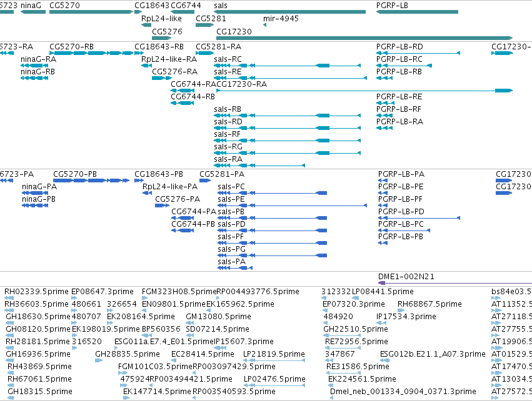The image size is (532, 401).
Task: Click the CG5276-PA protein label
Action: 178,199
